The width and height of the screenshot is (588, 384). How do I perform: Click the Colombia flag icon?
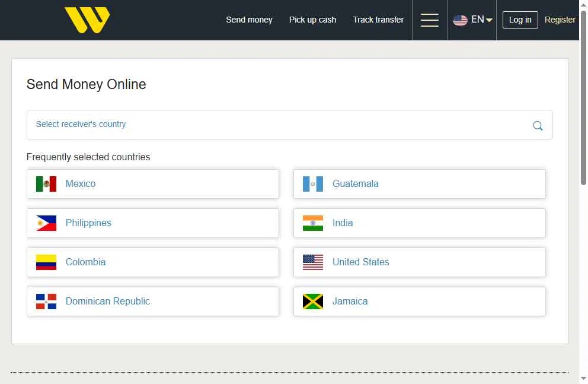(x=46, y=262)
